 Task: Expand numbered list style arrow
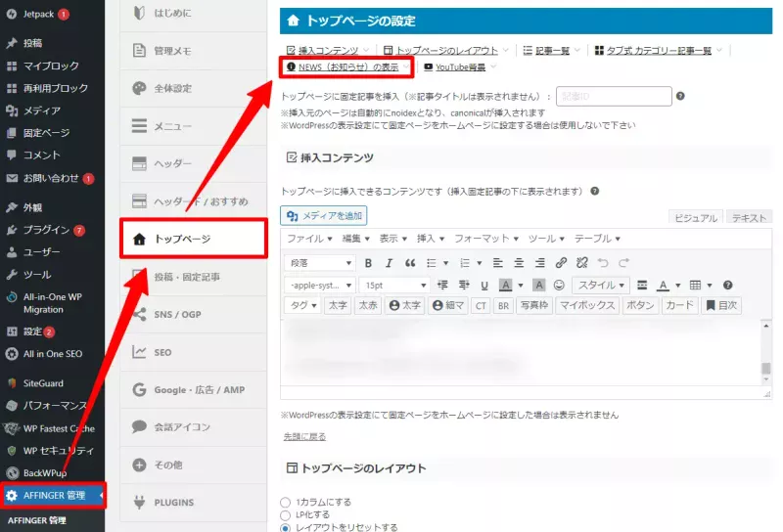click(x=479, y=263)
